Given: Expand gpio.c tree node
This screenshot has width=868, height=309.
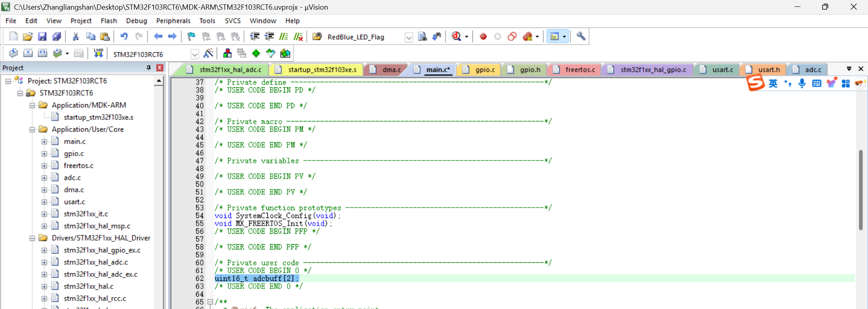Looking at the screenshot, I should coord(44,154).
